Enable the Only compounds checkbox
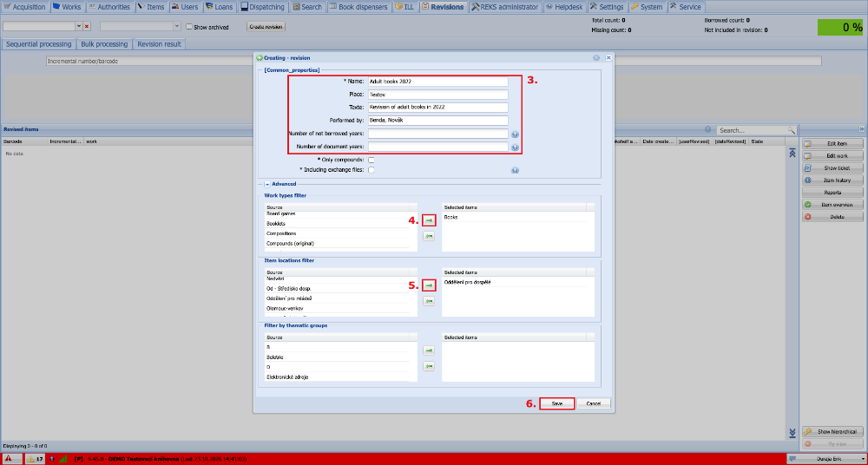 (x=372, y=160)
